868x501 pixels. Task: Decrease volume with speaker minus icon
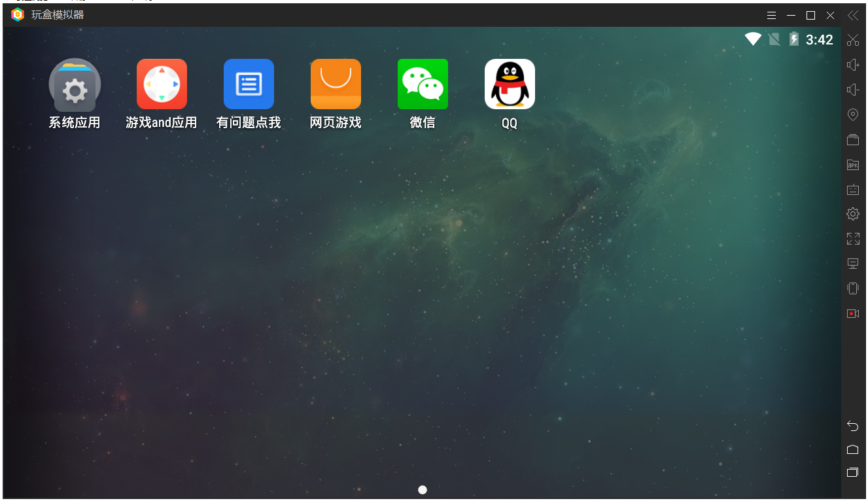pyautogui.click(x=853, y=90)
